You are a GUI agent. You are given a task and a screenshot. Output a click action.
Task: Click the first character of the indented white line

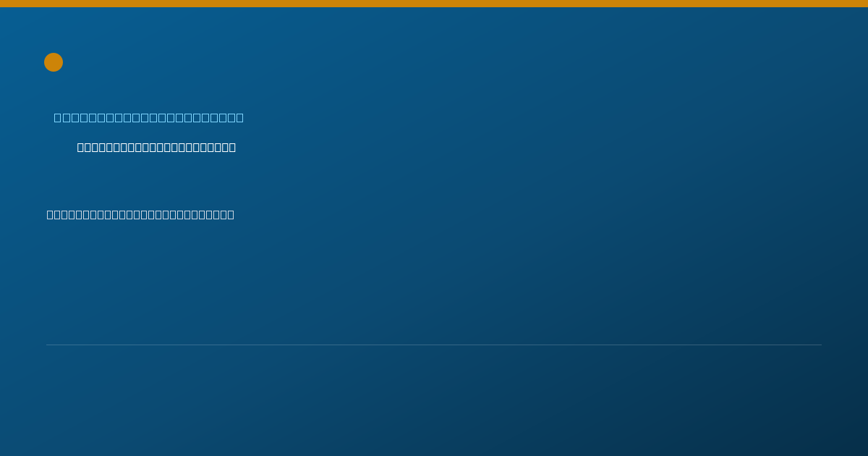coord(81,147)
